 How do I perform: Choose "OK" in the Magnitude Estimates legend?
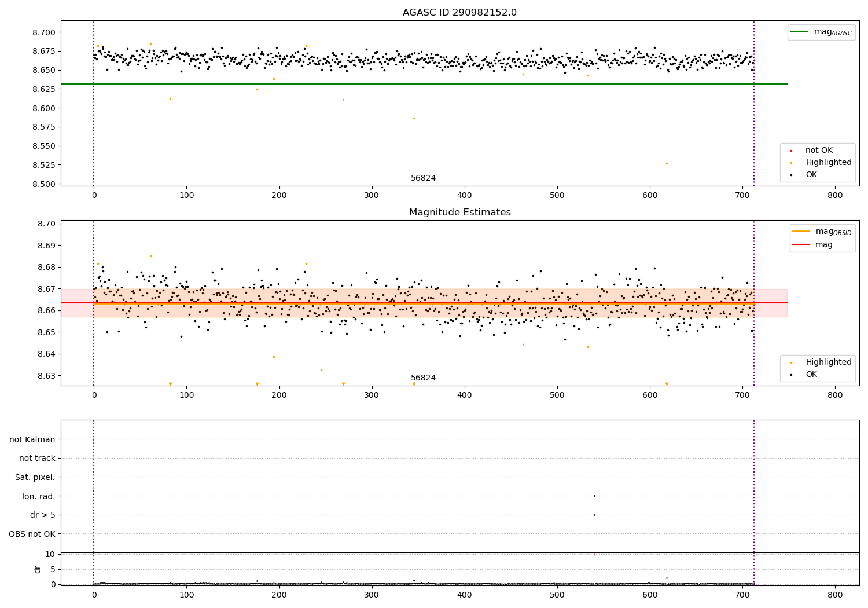click(x=811, y=375)
